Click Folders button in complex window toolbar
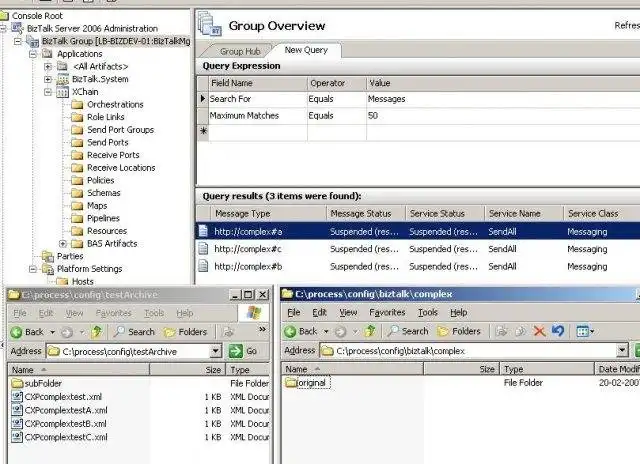 tap(459, 331)
